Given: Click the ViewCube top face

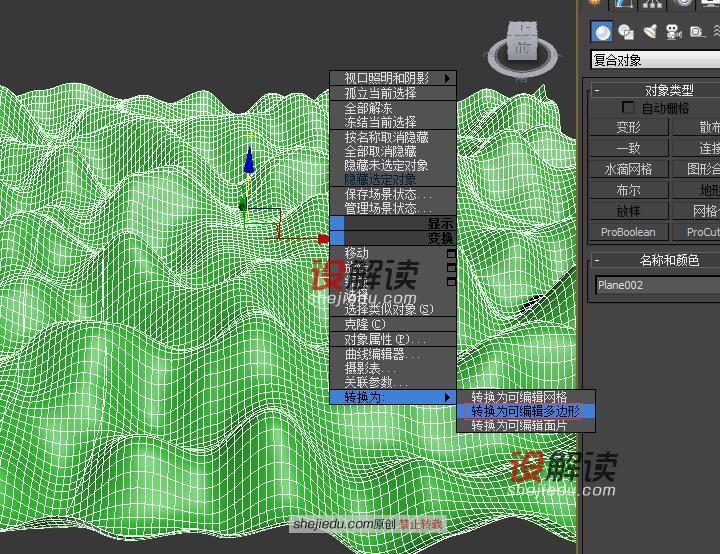Looking at the screenshot, I should pos(524,28).
